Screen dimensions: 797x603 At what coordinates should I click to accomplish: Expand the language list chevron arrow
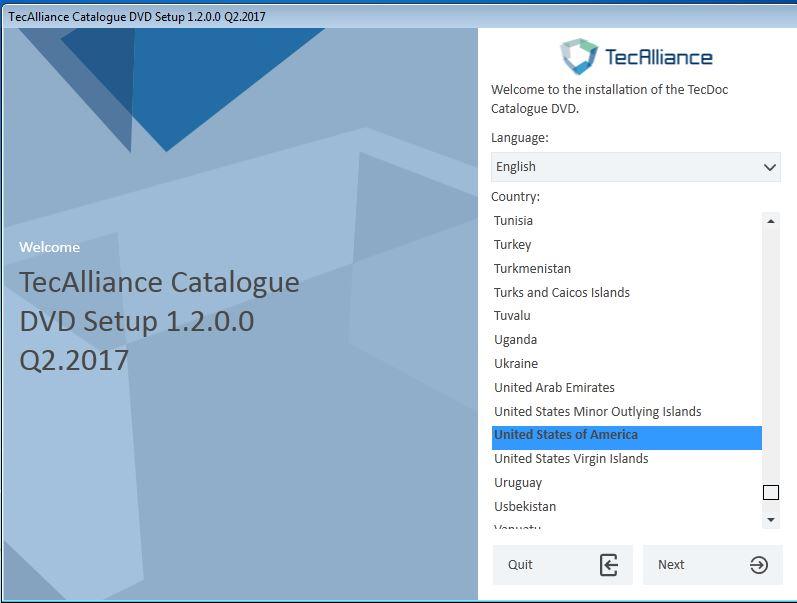pos(769,167)
